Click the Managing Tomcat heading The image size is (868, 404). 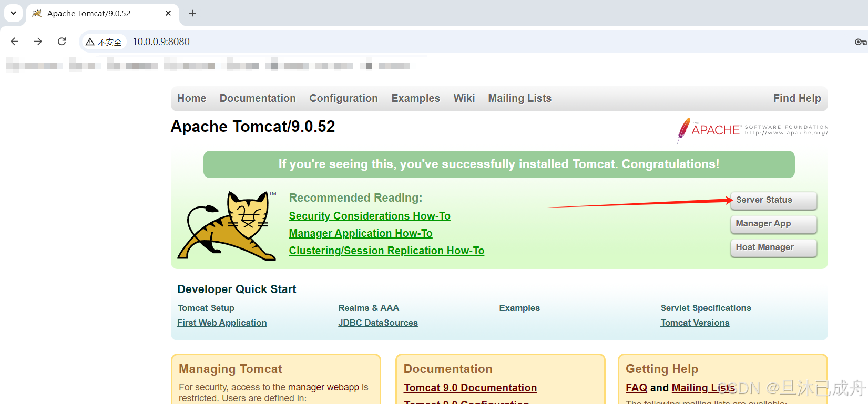click(230, 369)
